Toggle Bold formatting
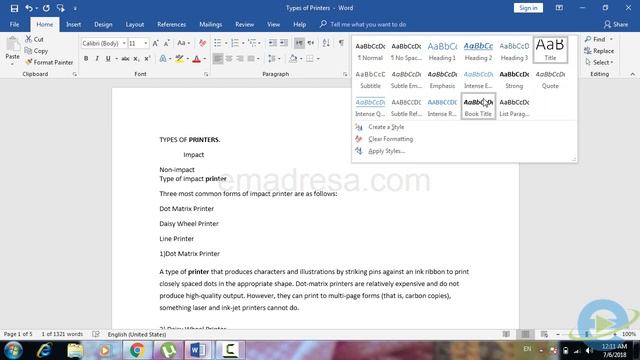 pyautogui.click(x=86, y=59)
